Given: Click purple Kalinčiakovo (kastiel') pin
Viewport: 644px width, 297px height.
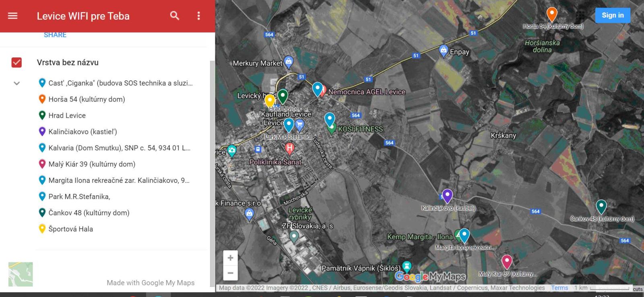Looking at the screenshot, I should (448, 196).
